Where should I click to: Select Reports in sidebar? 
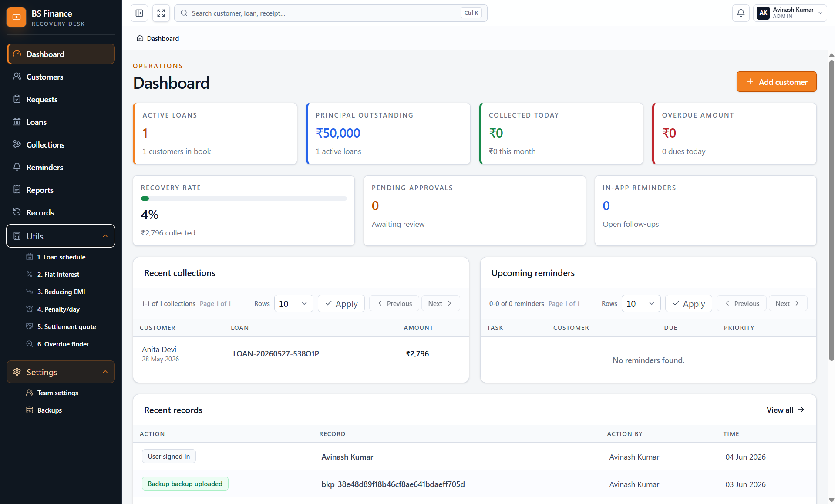point(61,190)
